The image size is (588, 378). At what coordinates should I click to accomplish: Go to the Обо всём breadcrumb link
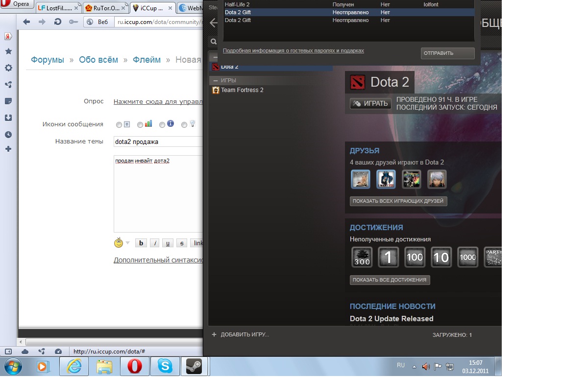tap(98, 60)
